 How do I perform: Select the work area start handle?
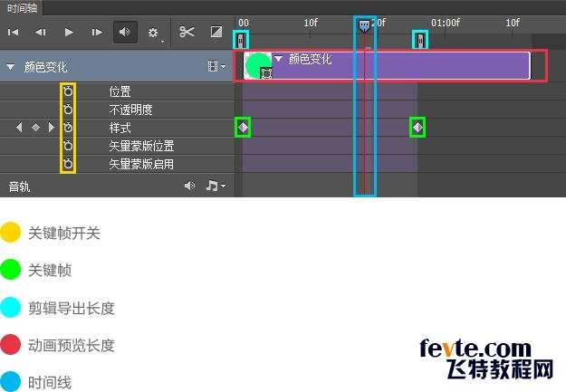coord(241,40)
